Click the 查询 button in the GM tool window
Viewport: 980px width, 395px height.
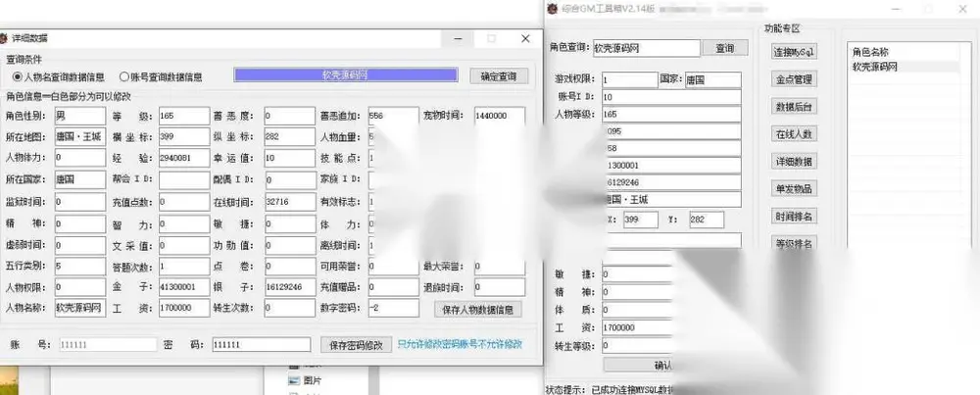click(x=725, y=48)
